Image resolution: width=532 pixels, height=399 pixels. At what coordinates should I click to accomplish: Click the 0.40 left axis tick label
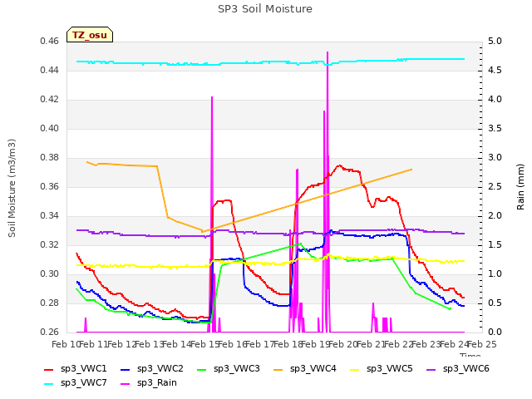[x=50, y=129]
